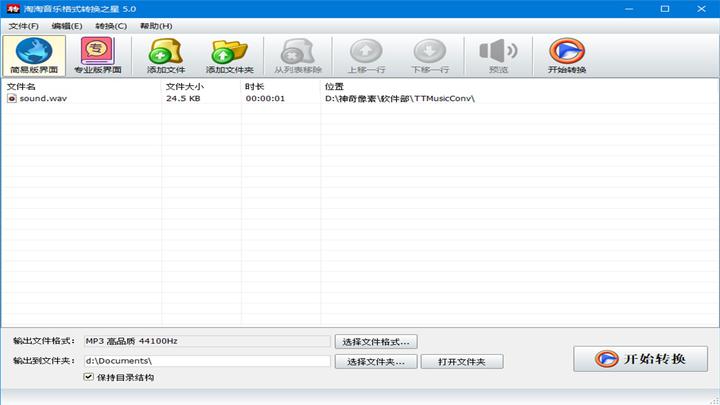This screenshot has height=405, width=720.
Task: Click the 下移一行 move down icon
Action: coord(430,56)
